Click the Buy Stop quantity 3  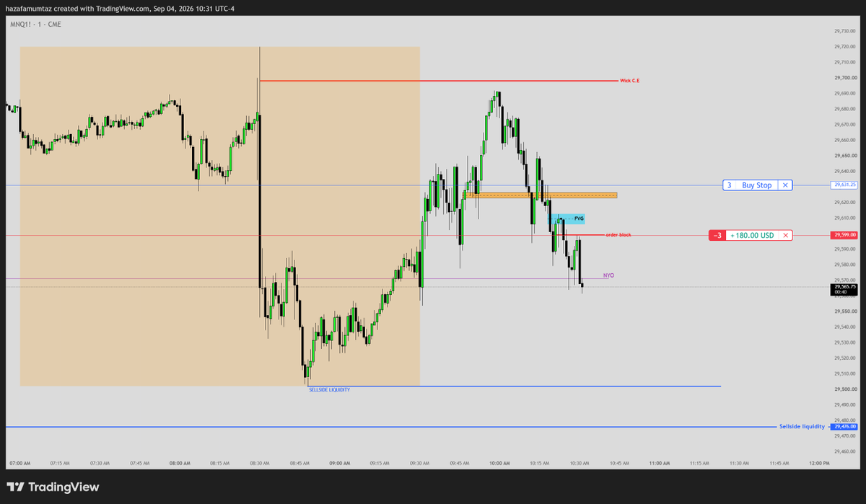tap(729, 185)
